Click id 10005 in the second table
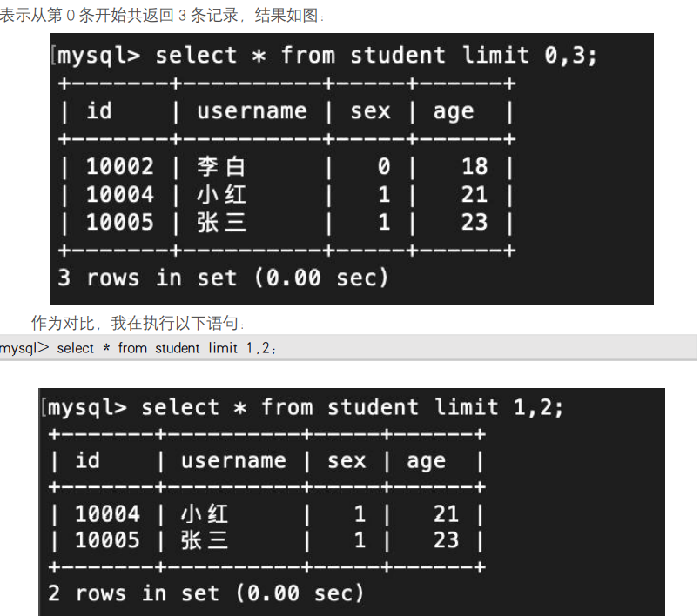 click(x=107, y=540)
